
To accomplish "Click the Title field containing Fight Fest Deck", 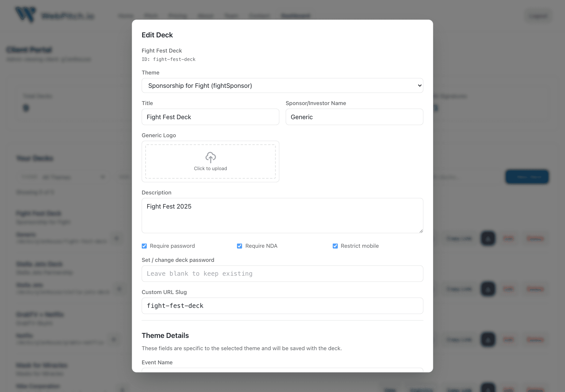I will click(x=210, y=117).
